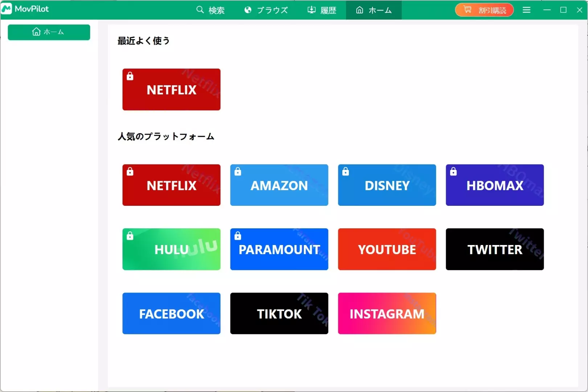
Task: Open the INSTAGRAM platform tile
Action: click(387, 314)
